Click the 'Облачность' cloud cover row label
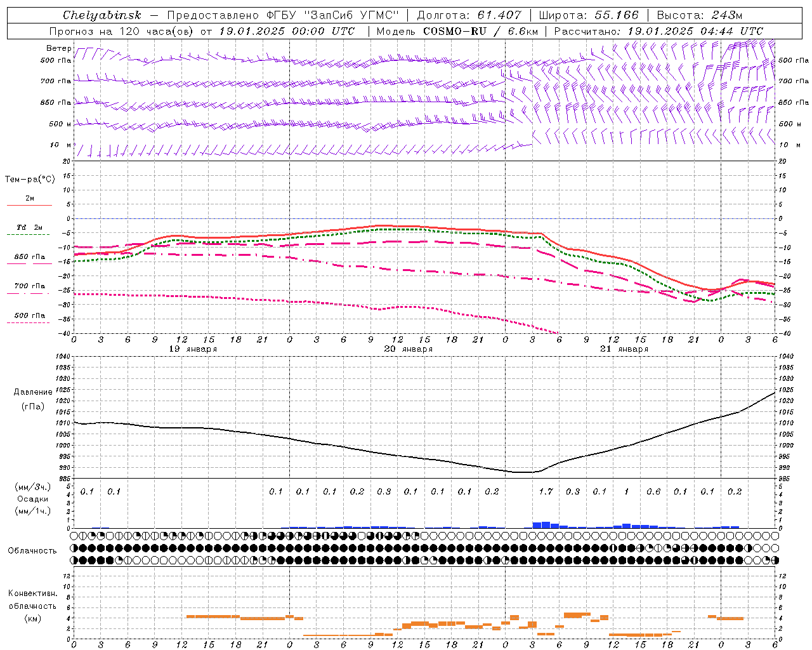Viewport: 812px width, 650px height. 32,550
